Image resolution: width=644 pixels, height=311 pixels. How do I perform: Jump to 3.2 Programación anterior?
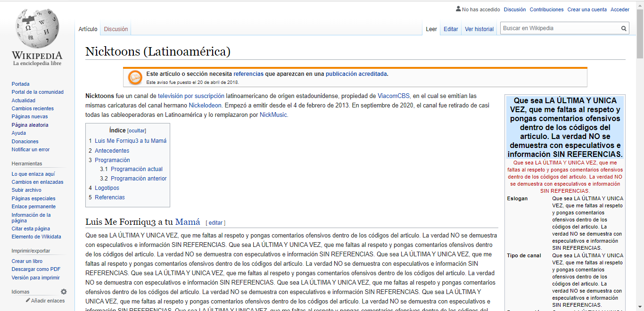133,179
